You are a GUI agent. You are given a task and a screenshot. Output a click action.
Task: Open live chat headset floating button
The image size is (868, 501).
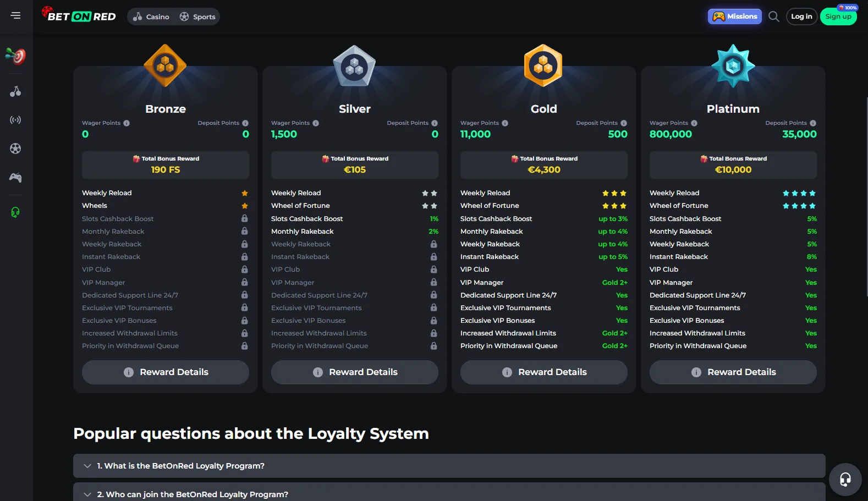point(845,480)
